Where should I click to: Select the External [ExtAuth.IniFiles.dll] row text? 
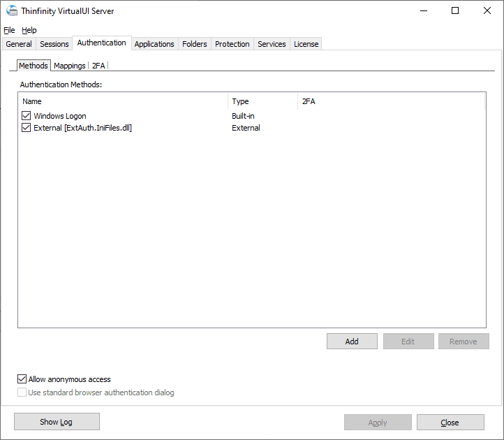click(82, 128)
